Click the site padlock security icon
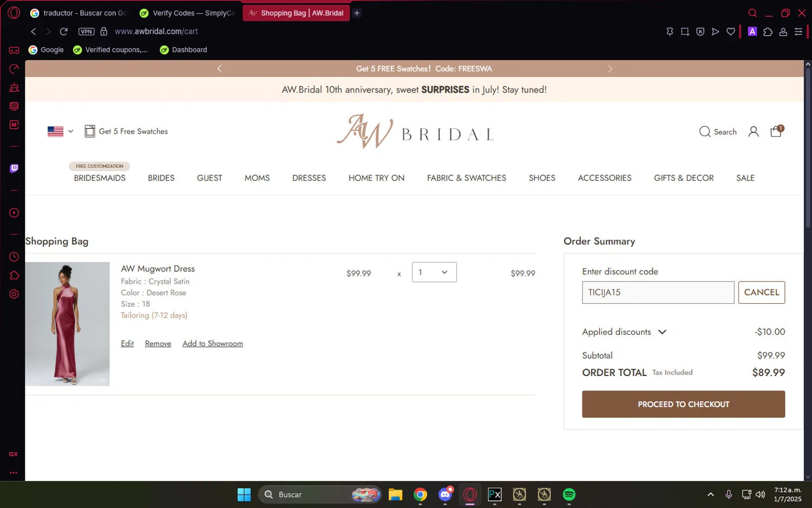The width and height of the screenshot is (812, 508). pos(104,31)
